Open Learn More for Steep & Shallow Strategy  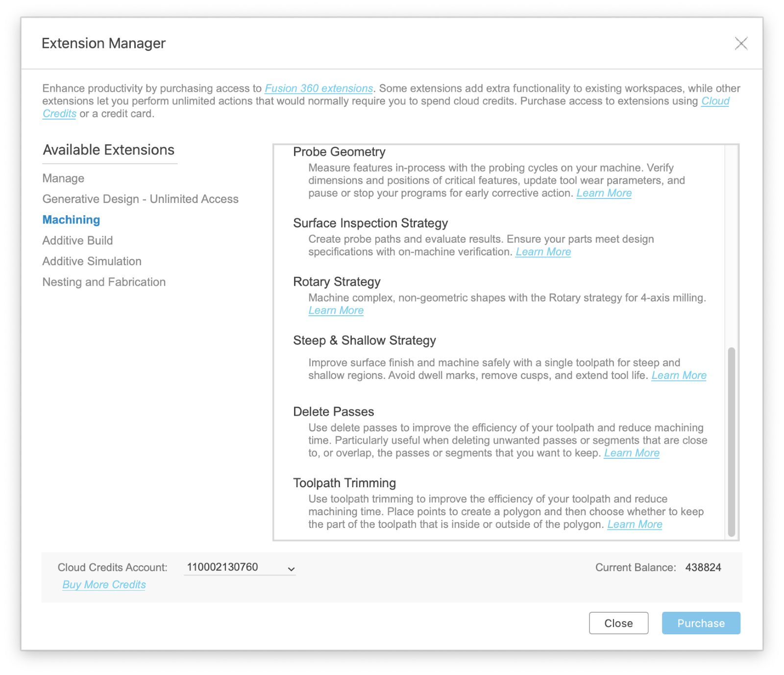tap(679, 375)
